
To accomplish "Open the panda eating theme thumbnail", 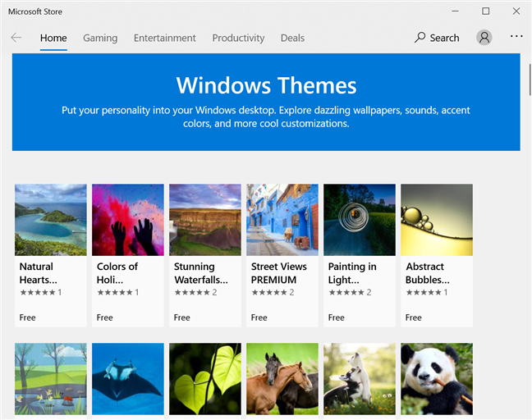I will point(437,379).
